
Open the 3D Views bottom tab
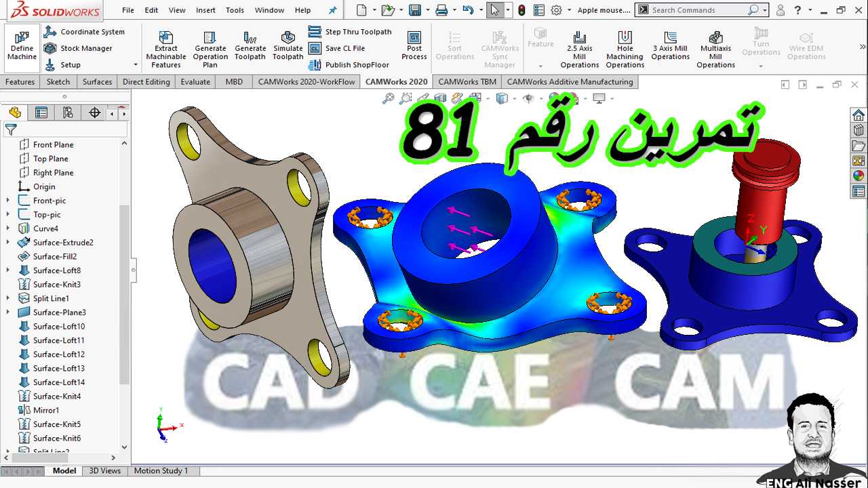pyautogui.click(x=105, y=470)
